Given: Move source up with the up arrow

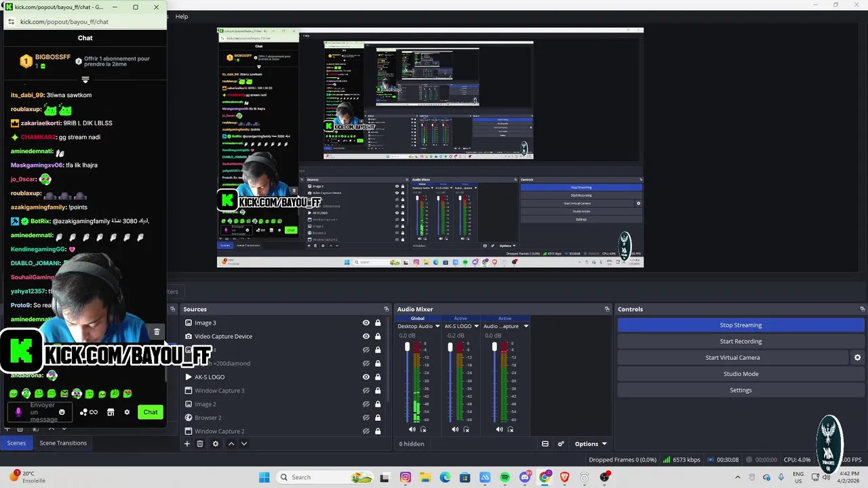Looking at the screenshot, I should 231,444.
